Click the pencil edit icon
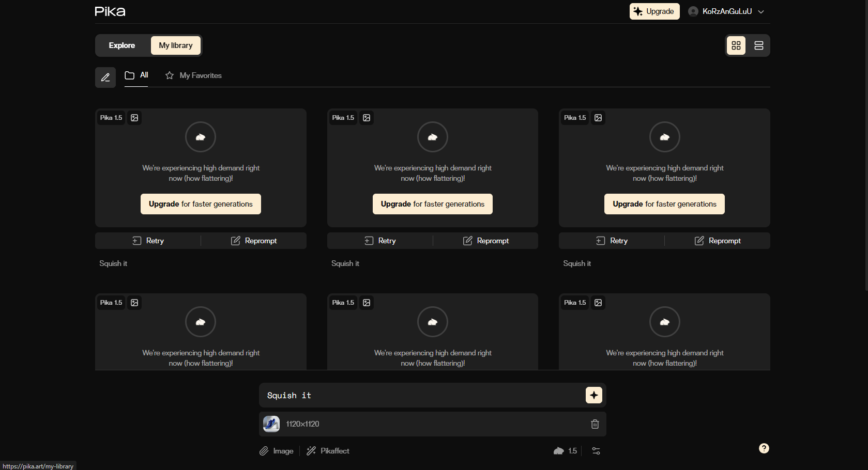The height and width of the screenshot is (470, 868). pos(105,77)
